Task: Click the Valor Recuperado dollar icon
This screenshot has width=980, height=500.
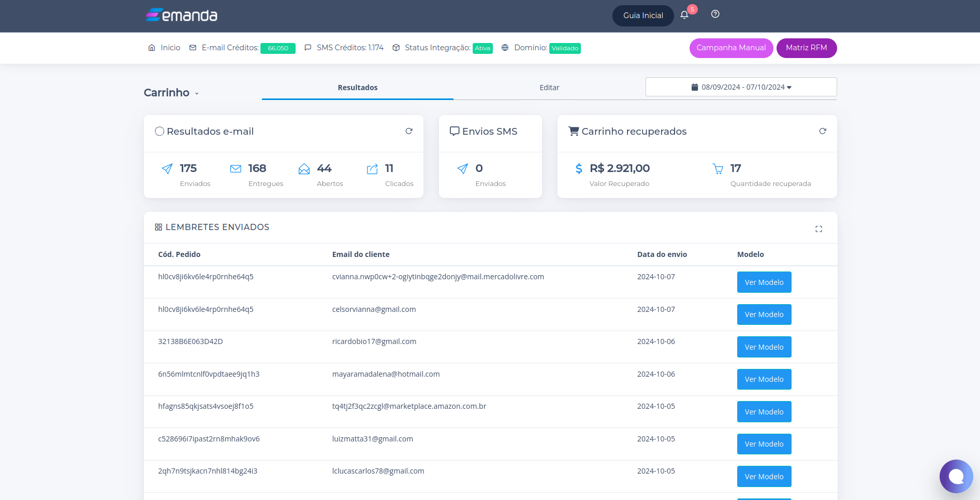Action: coord(579,169)
